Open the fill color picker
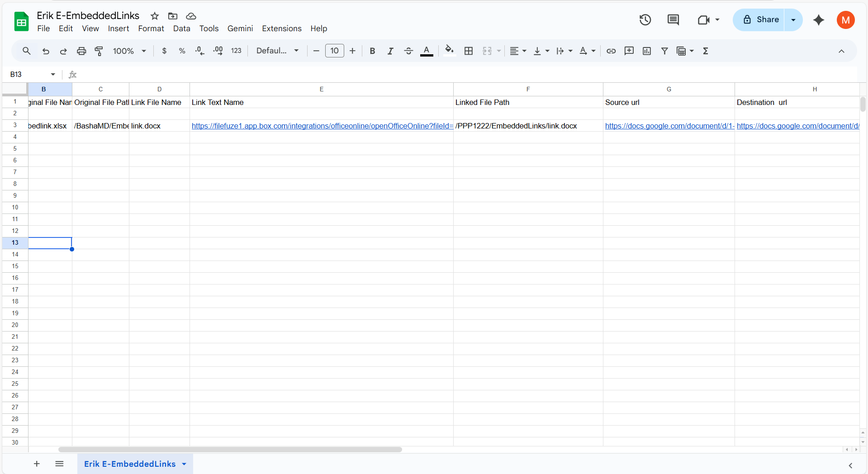 (x=450, y=51)
